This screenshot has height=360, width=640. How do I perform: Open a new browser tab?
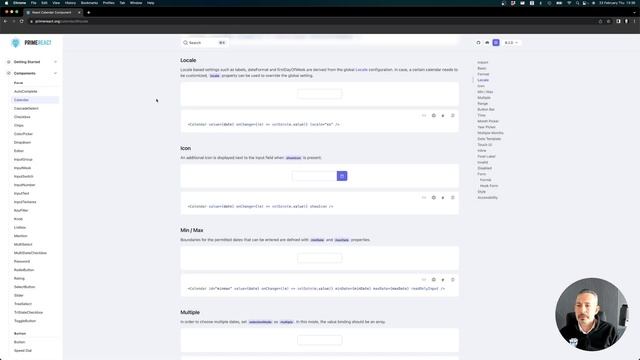pos(89,13)
